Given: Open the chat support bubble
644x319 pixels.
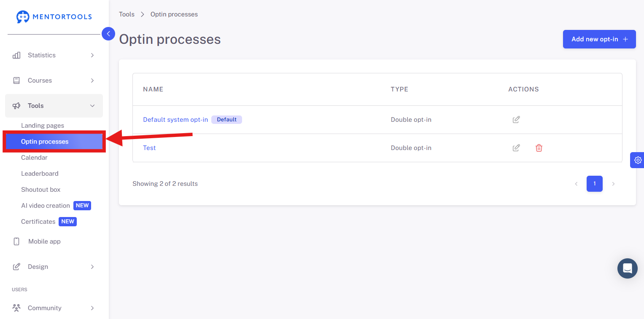Looking at the screenshot, I should tap(627, 268).
